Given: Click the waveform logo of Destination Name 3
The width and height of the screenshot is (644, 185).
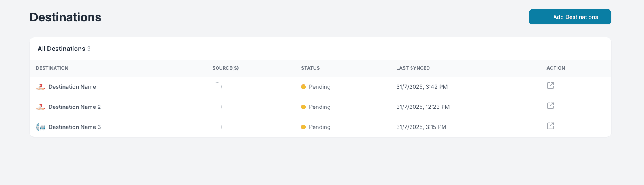Looking at the screenshot, I should [x=41, y=127].
